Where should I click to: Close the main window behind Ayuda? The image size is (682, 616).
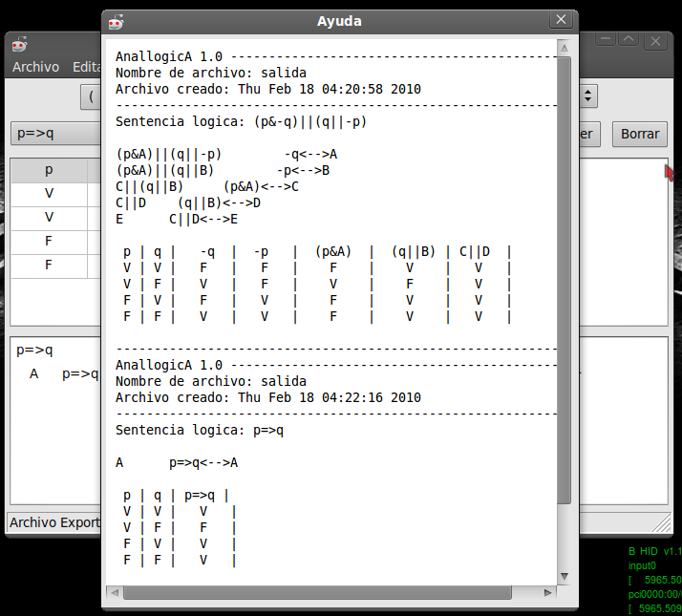click(x=655, y=41)
